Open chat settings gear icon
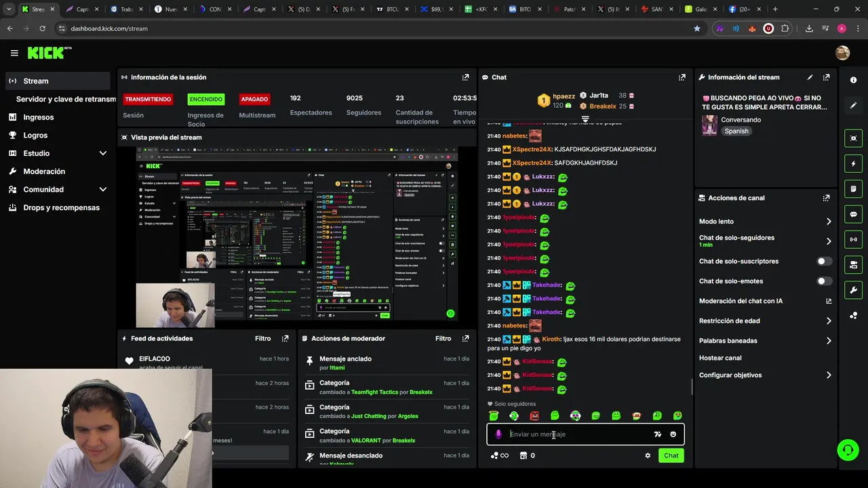The height and width of the screenshot is (488, 868). 648,455
